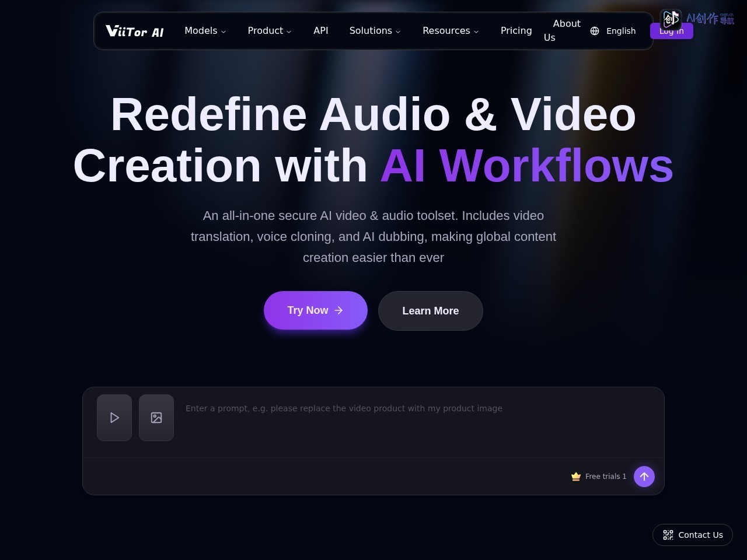
Task: Click the AI创作 watermark logo icon
Action: (671, 19)
